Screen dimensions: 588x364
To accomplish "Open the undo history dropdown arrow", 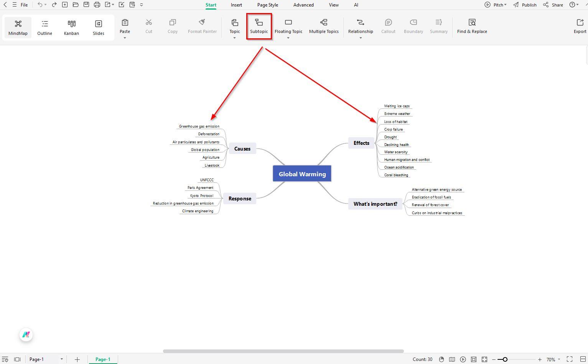I will [45, 5].
